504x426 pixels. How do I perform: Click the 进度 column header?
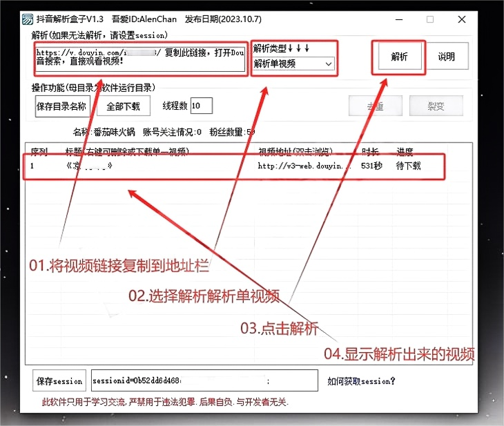pyautogui.click(x=405, y=151)
